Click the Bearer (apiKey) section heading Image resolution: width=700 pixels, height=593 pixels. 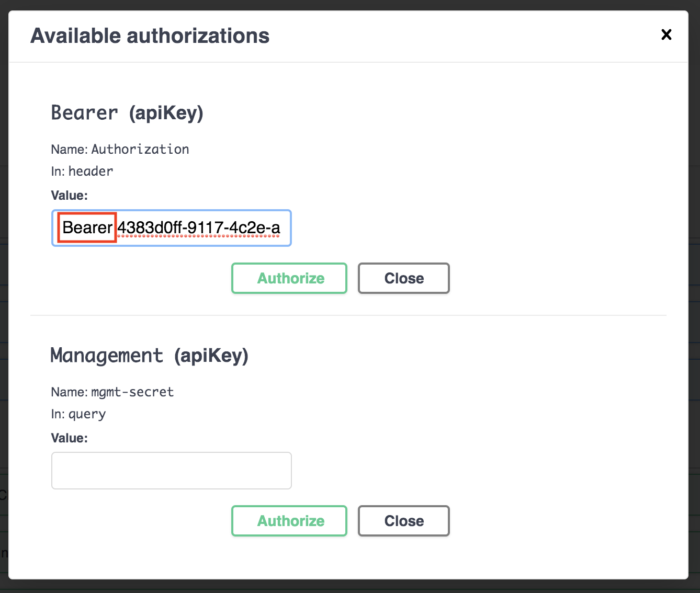coord(127,112)
